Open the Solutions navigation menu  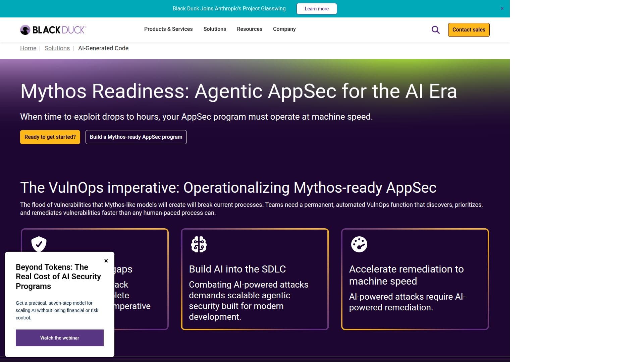click(x=215, y=29)
